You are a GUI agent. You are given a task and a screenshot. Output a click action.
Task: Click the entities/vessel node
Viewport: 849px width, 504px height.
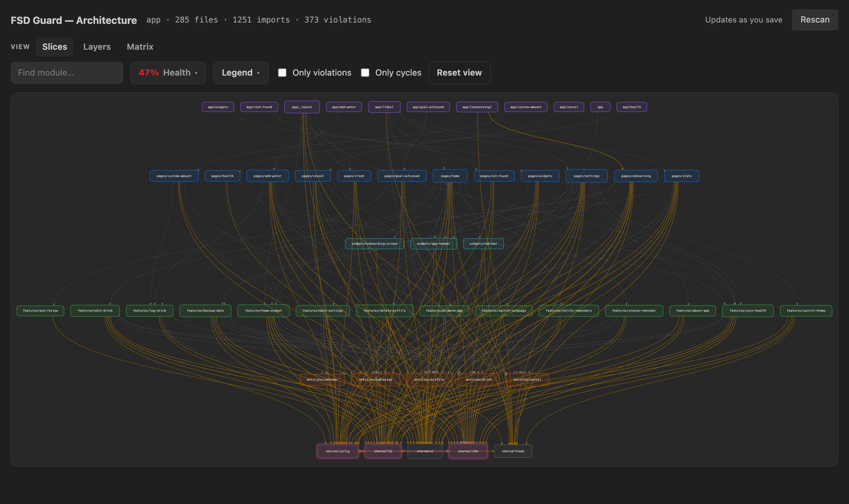(527, 380)
